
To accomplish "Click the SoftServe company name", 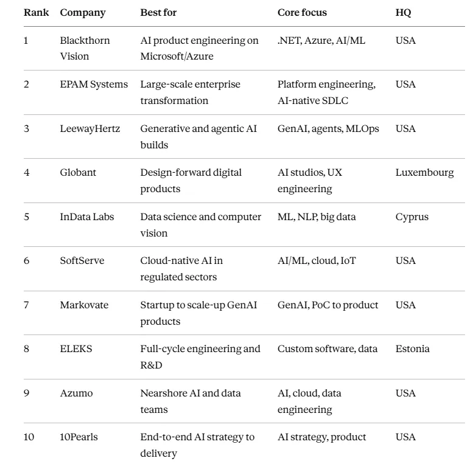I will 82,260.
